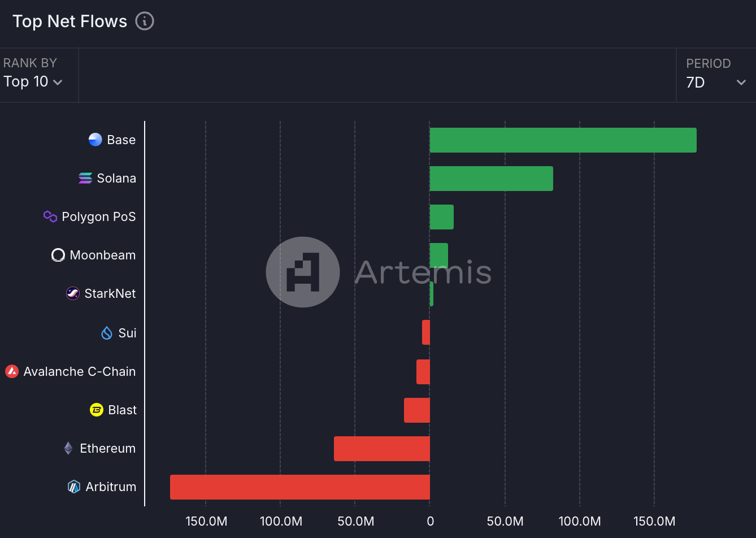Image resolution: width=756 pixels, height=538 pixels.
Task: Select the red Blast outflow bar
Action: click(x=417, y=410)
